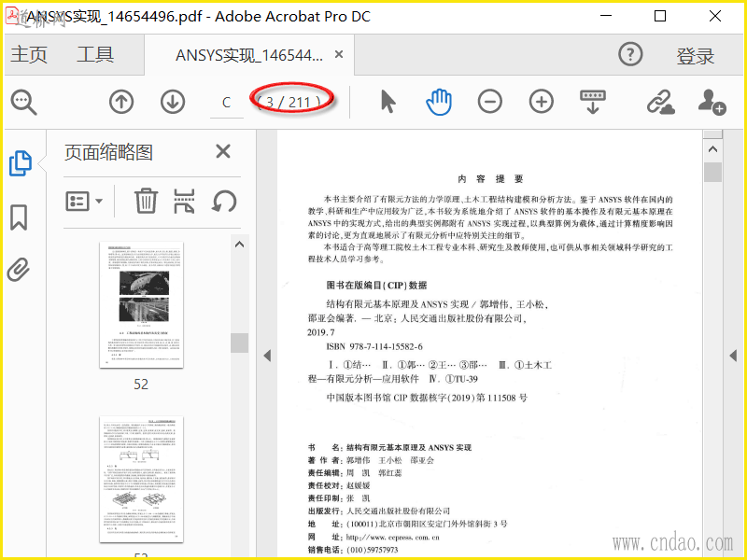Click the 内容提要 heading in the document
This screenshot has width=747, height=560.
tap(490, 179)
